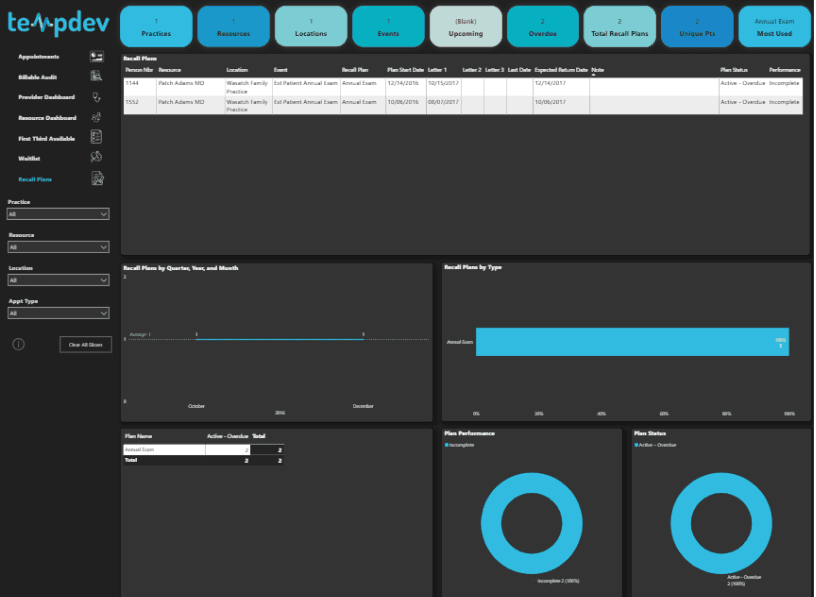Viewport: 816px width, 597px height.
Task: Click the Resource Dashboard icon
Action: pyautogui.click(x=96, y=118)
